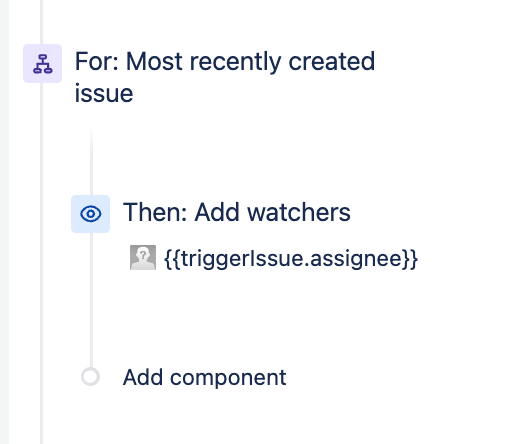Image resolution: width=506 pixels, height=444 pixels.
Task: Click the 'For:' prefix of the branch step
Action: coord(97,61)
